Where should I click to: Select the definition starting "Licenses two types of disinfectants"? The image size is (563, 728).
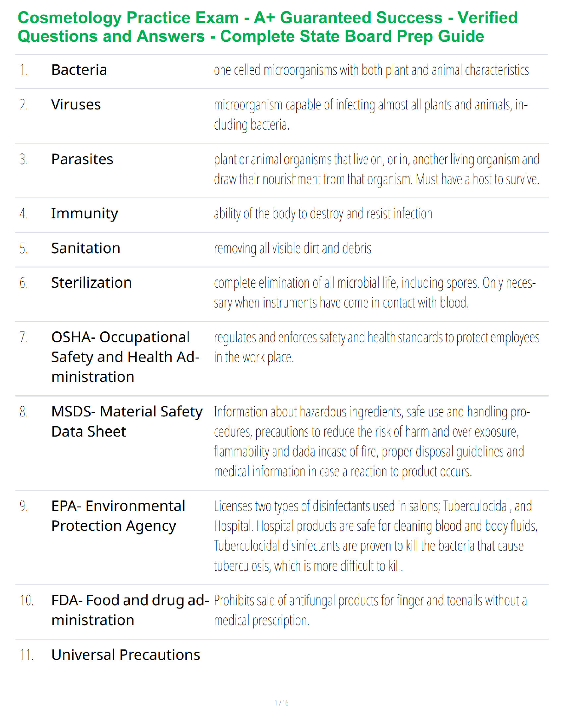tap(375, 536)
